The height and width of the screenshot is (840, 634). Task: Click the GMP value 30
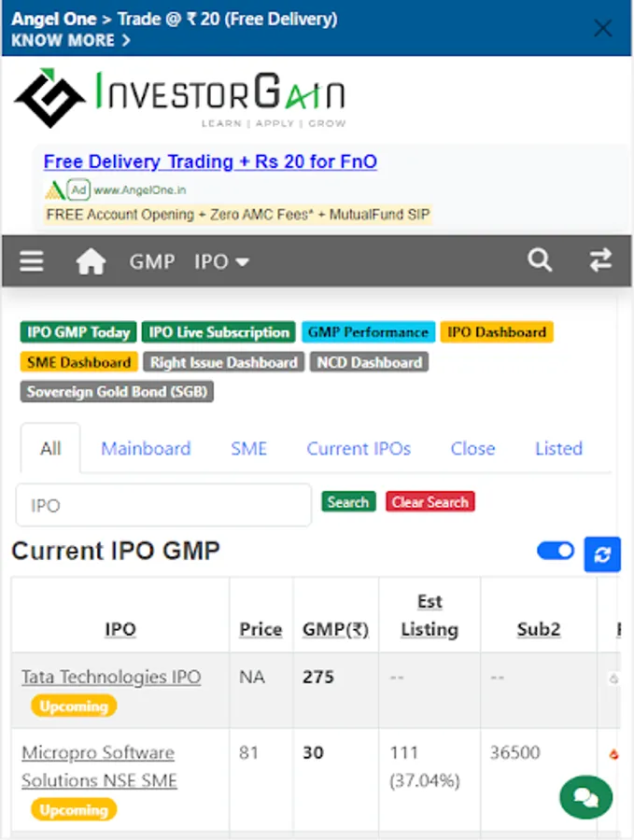[313, 752]
